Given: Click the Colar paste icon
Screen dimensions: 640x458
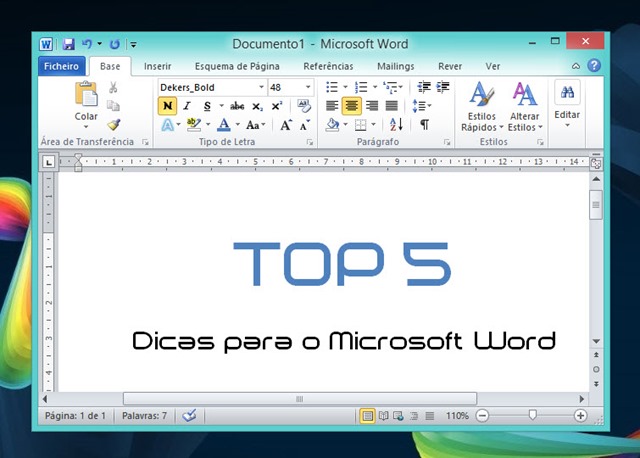Looking at the screenshot, I should tap(86, 93).
